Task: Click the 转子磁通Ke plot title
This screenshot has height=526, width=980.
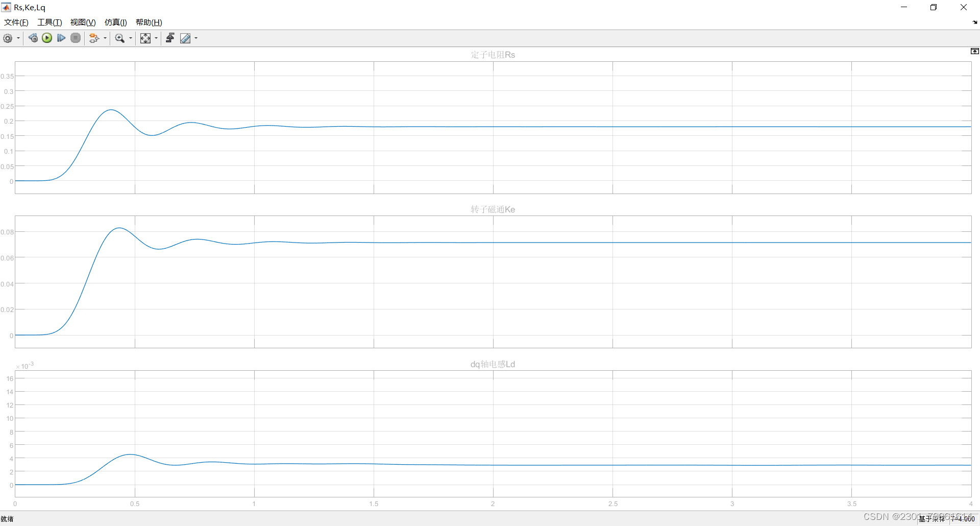Action: (493, 209)
